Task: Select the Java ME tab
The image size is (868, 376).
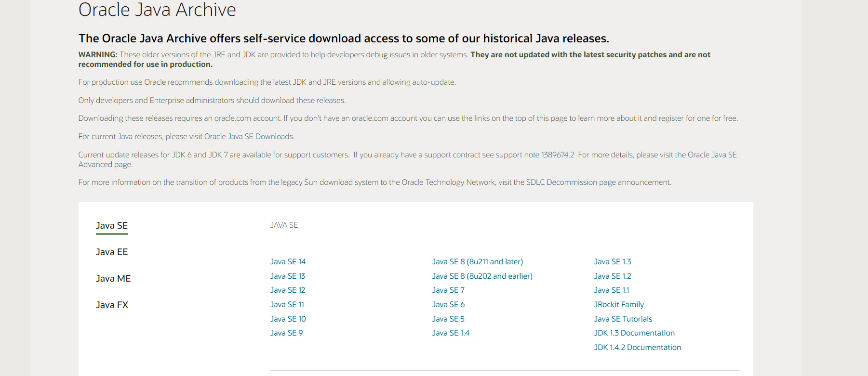Action: (x=113, y=279)
